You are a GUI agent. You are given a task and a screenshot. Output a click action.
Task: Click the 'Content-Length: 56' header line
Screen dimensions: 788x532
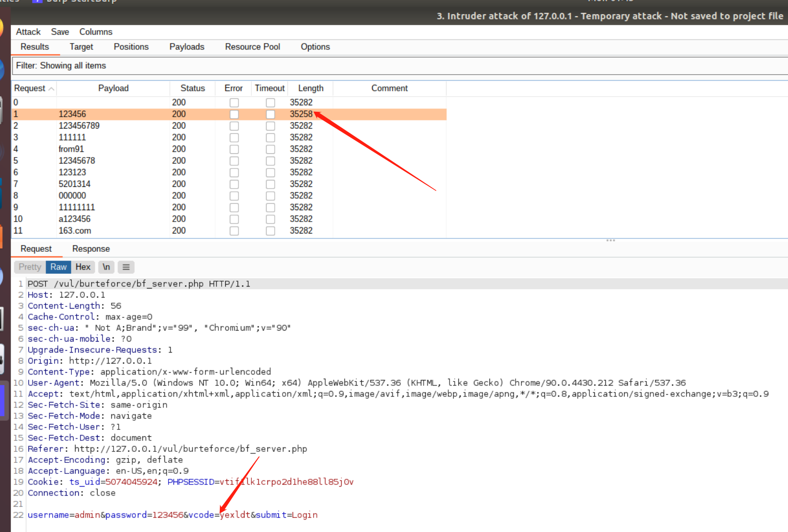coord(74,306)
